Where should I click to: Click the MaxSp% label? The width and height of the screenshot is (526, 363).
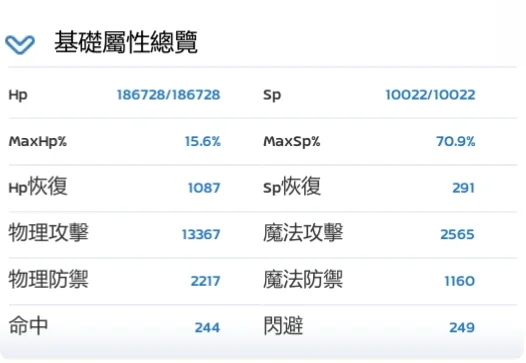[292, 142]
